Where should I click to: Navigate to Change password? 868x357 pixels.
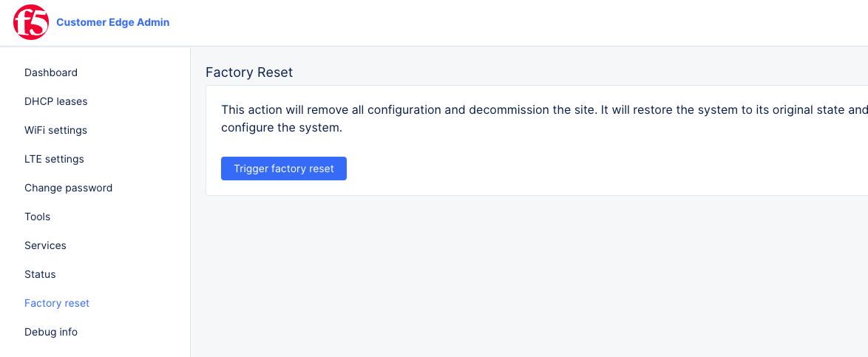pyautogui.click(x=68, y=188)
